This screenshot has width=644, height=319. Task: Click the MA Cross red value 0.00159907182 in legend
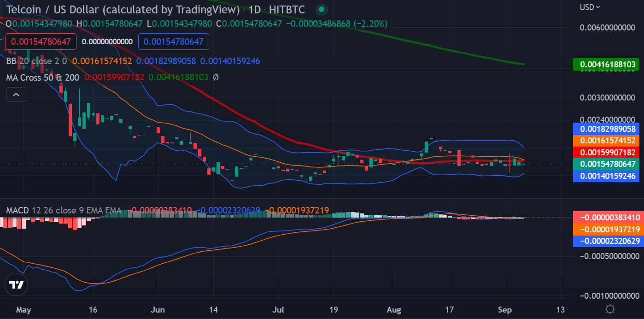click(x=114, y=77)
